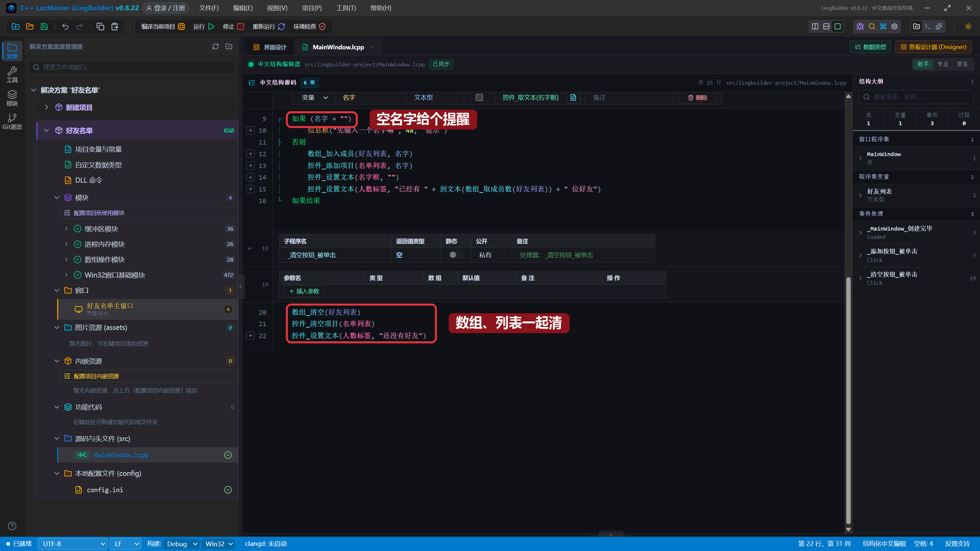This screenshot has height=551, width=980.
Task: Click the new file icon in toolbar
Action: (16, 27)
